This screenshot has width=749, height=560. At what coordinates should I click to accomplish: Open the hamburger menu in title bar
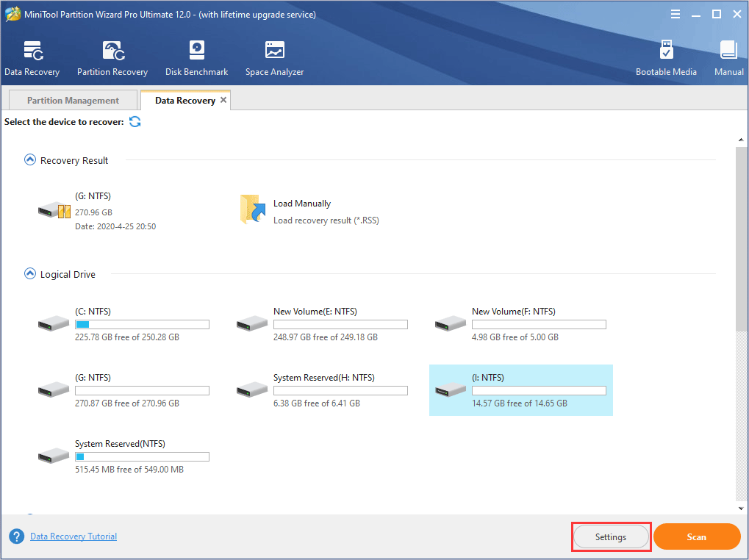point(675,14)
